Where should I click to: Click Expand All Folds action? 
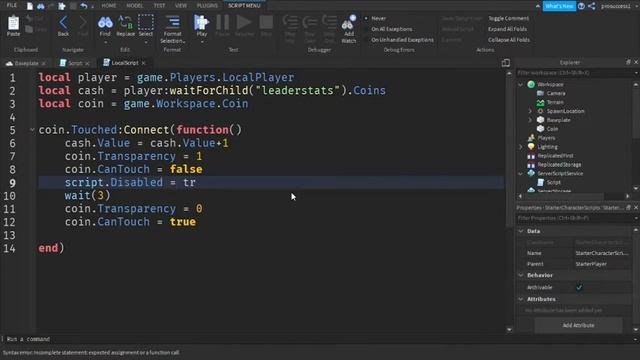tap(507, 29)
